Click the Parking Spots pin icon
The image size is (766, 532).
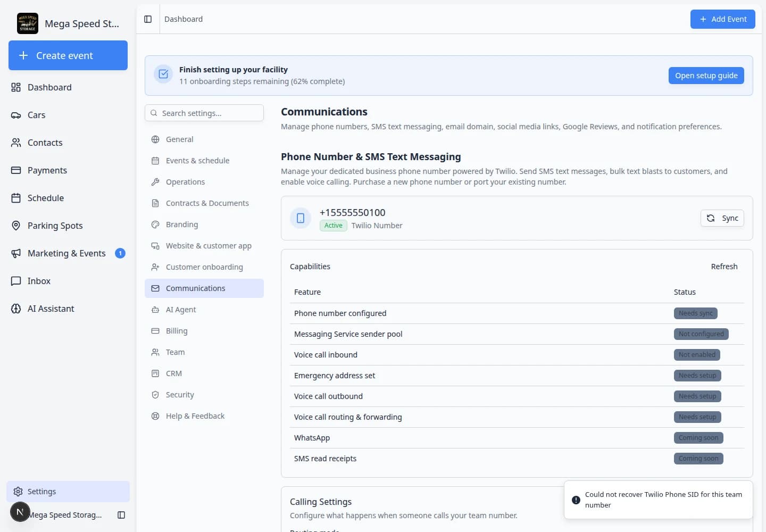click(x=16, y=226)
